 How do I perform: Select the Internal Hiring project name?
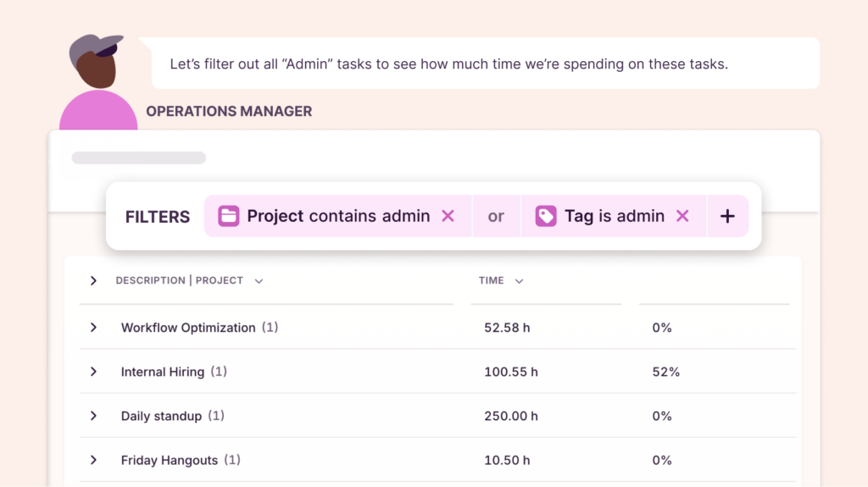(x=163, y=372)
